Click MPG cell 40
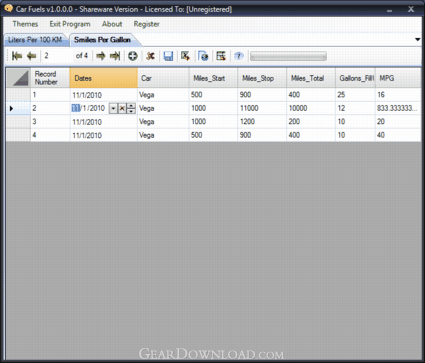The height and width of the screenshot is (363, 425). (x=398, y=135)
